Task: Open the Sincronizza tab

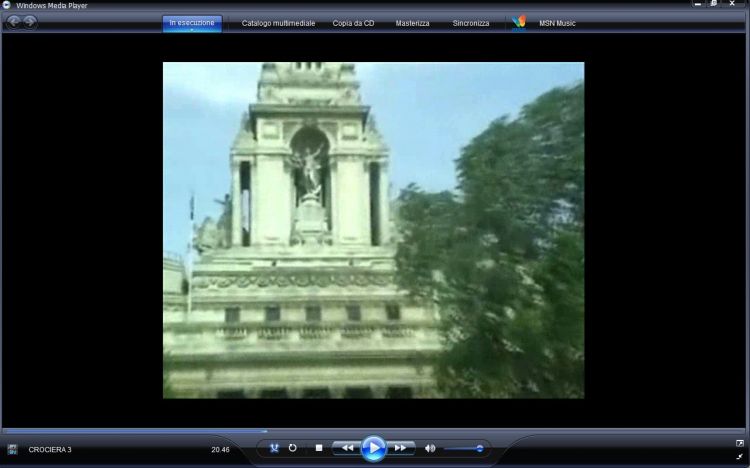Action: click(x=471, y=22)
